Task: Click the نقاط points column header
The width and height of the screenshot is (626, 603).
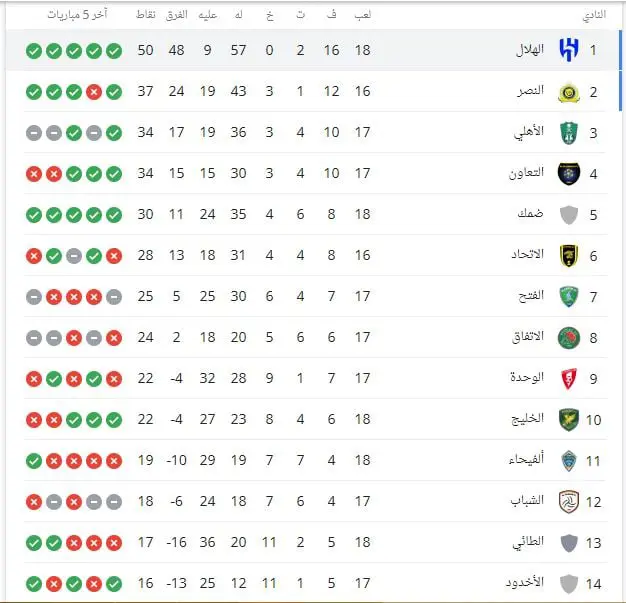Action: click(x=145, y=15)
